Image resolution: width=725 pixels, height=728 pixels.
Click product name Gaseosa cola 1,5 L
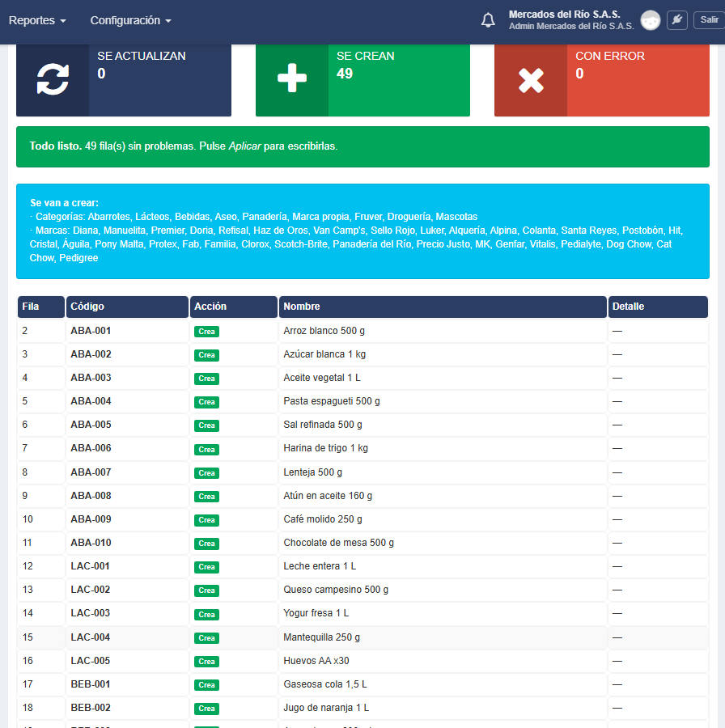[x=325, y=684]
